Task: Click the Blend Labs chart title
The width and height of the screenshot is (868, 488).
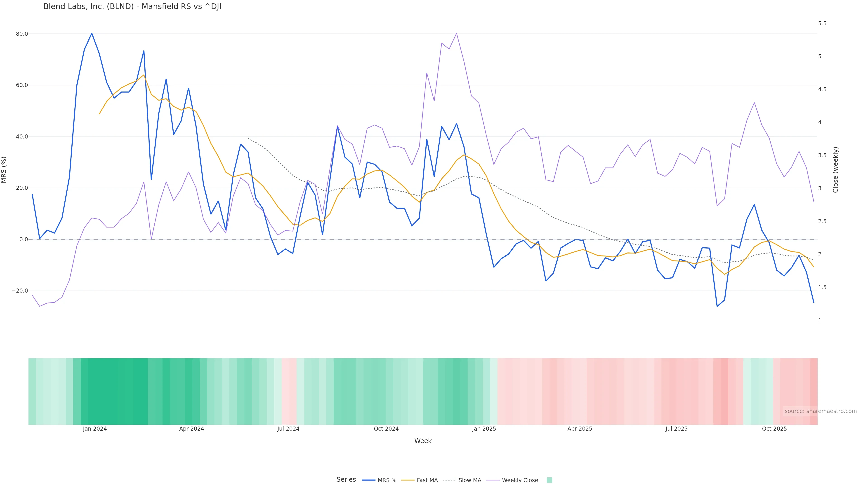Action: tap(132, 7)
